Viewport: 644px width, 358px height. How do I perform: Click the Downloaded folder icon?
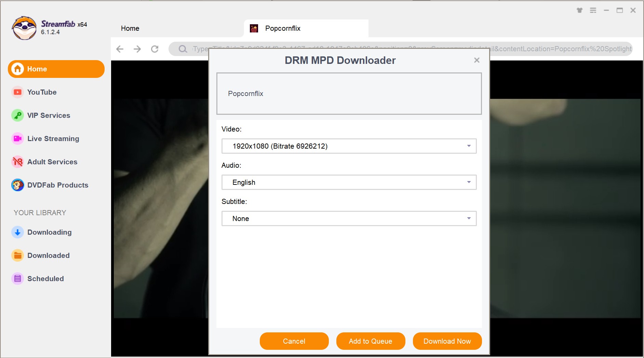pyautogui.click(x=17, y=256)
